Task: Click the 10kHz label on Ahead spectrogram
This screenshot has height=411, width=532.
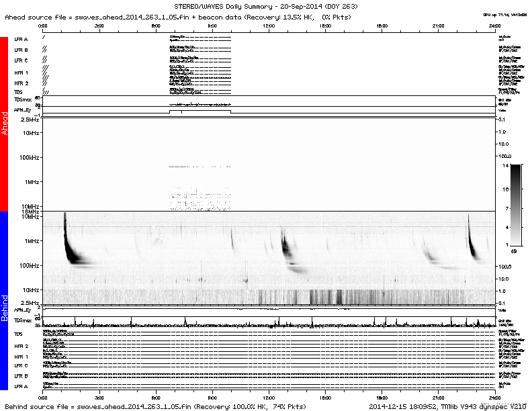Action: point(31,133)
